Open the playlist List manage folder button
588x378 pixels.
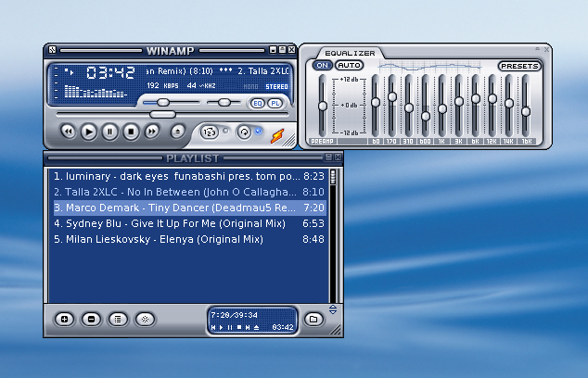pyautogui.click(x=313, y=320)
